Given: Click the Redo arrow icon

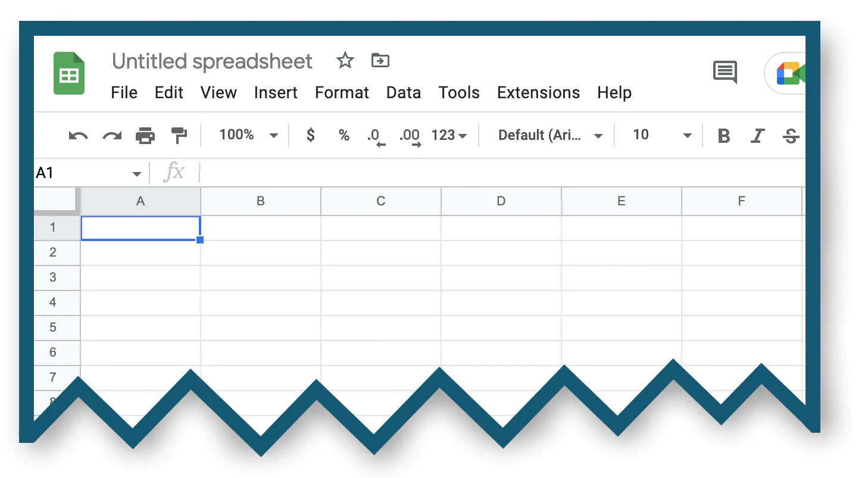Looking at the screenshot, I should [112, 136].
